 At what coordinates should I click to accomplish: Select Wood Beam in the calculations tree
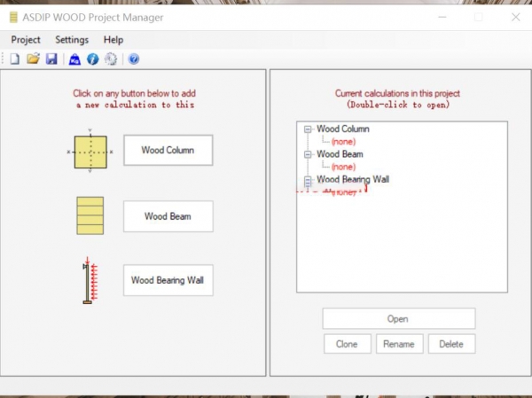pos(340,154)
